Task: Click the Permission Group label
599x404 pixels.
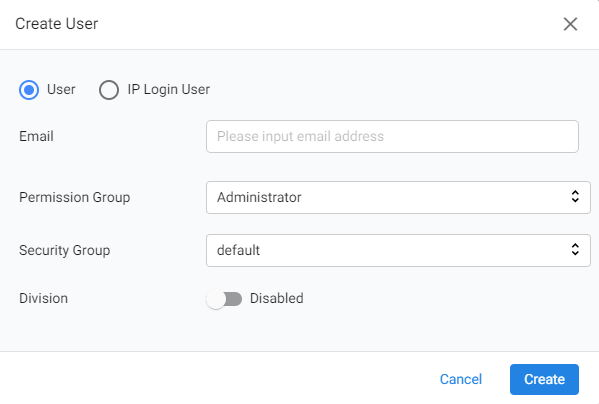Action: pos(74,198)
